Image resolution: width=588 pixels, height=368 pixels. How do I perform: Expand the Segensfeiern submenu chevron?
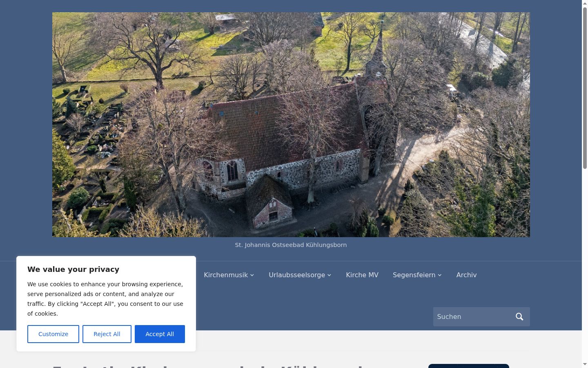click(x=440, y=275)
